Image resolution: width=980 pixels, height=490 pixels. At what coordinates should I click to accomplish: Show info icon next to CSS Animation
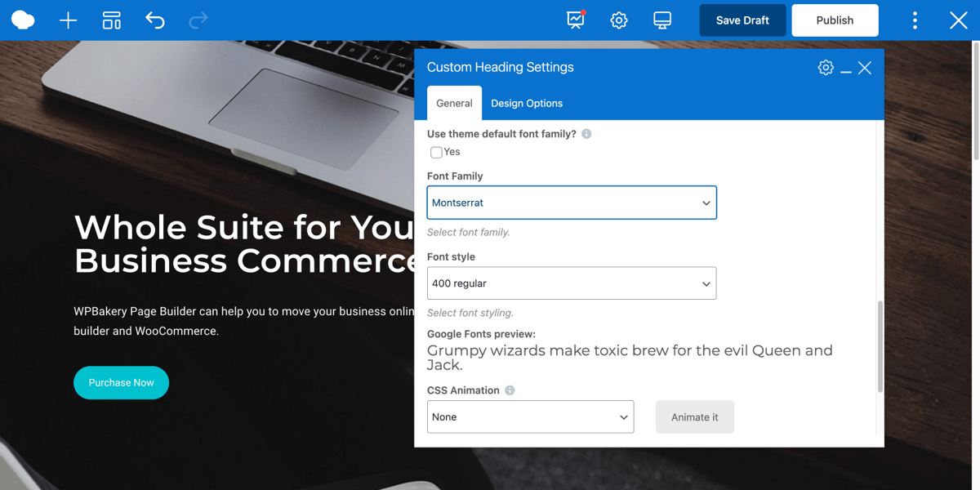(x=510, y=390)
